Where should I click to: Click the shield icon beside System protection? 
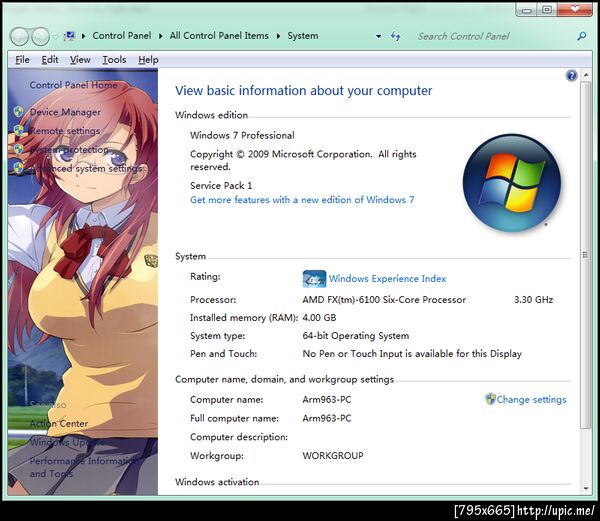18,149
